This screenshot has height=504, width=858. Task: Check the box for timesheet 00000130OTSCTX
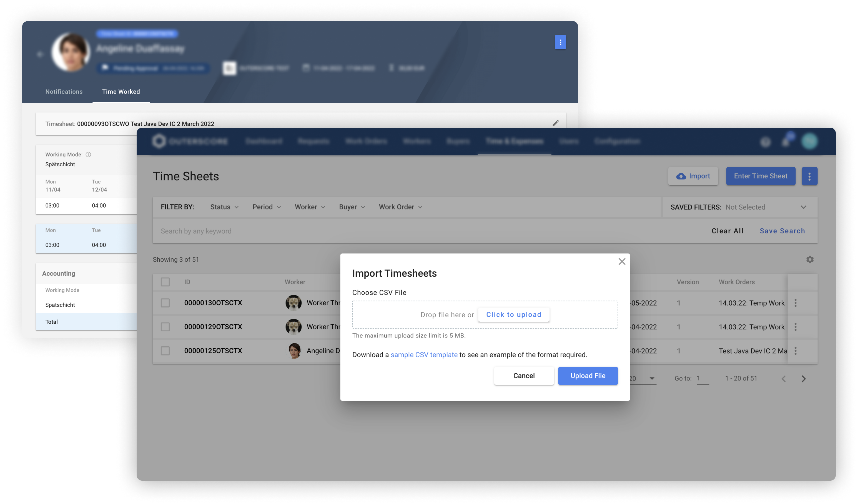click(x=165, y=303)
